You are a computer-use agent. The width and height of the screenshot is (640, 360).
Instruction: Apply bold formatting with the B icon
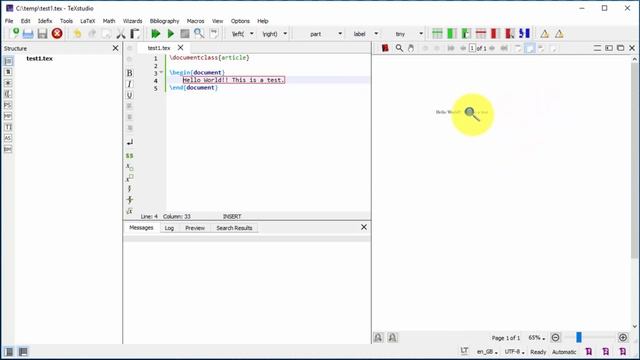[129, 73]
